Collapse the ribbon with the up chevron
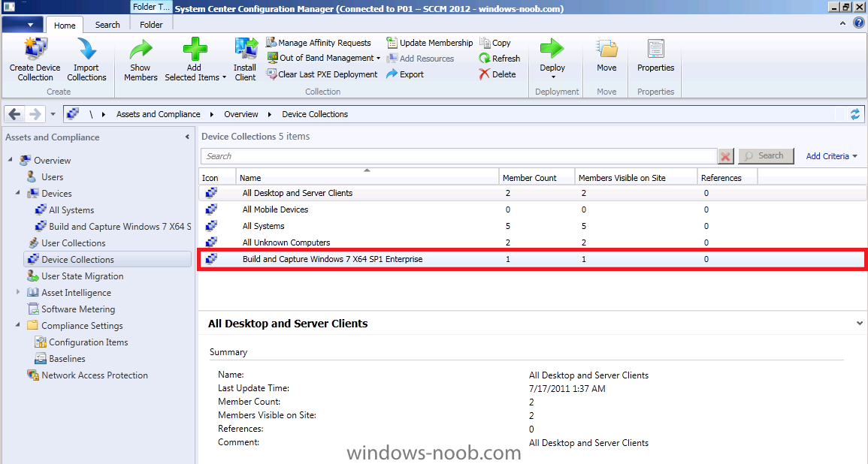The width and height of the screenshot is (868, 464). [x=842, y=23]
